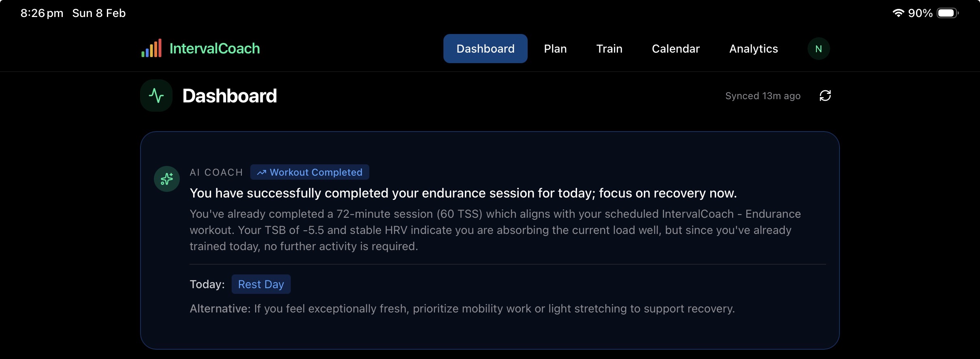980x359 pixels.
Task: Switch to the Dashboard tab
Action: pos(485,49)
